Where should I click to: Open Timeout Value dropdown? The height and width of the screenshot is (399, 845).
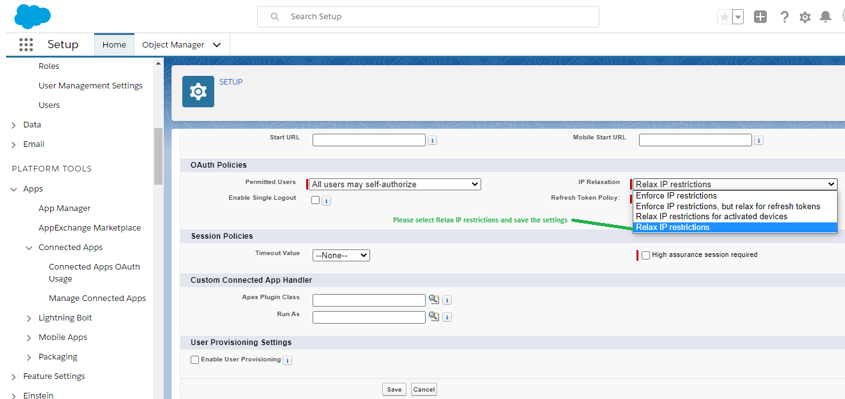[x=341, y=256]
